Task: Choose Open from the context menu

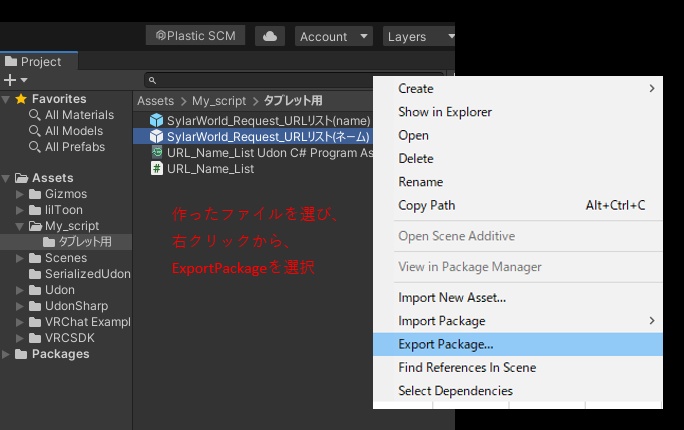Action: 518,135
